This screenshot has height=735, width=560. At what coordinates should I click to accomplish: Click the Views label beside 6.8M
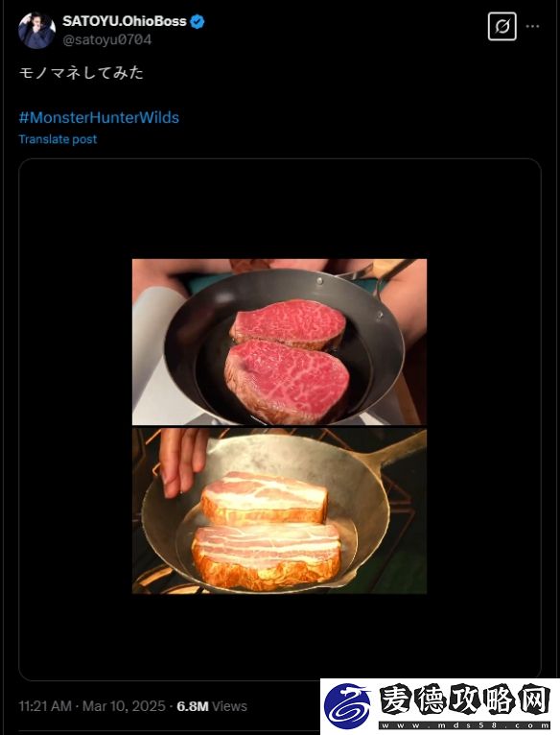(229, 706)
